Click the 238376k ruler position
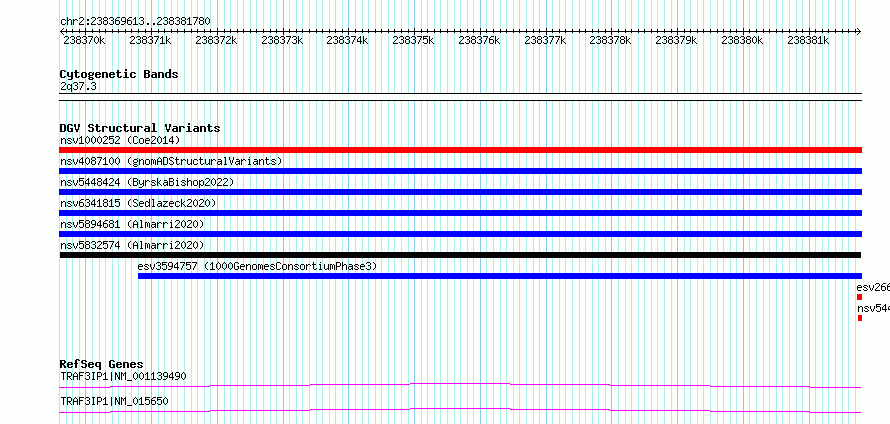 (x=478, y=40)
